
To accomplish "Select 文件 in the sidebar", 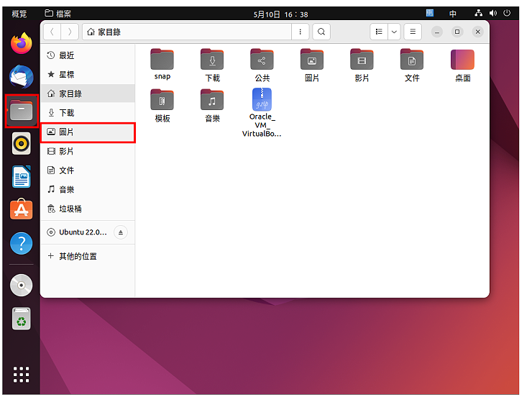I will (x=88, y=170).
